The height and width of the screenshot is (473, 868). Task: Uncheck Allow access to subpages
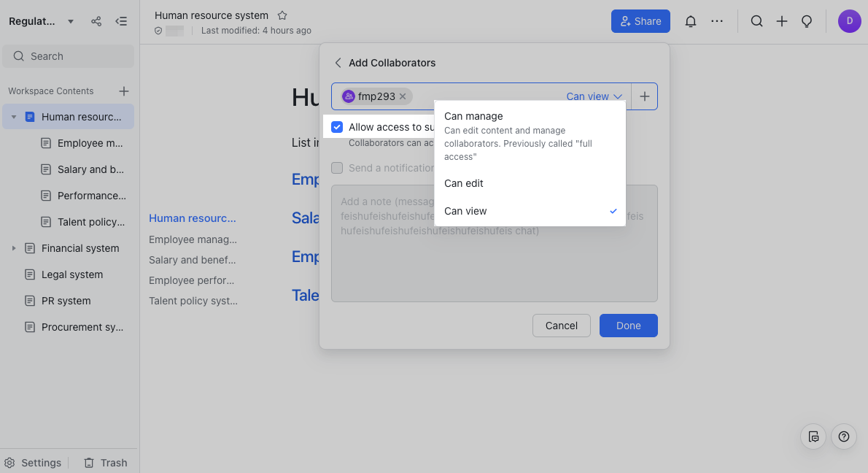click(x=337, y=126)
